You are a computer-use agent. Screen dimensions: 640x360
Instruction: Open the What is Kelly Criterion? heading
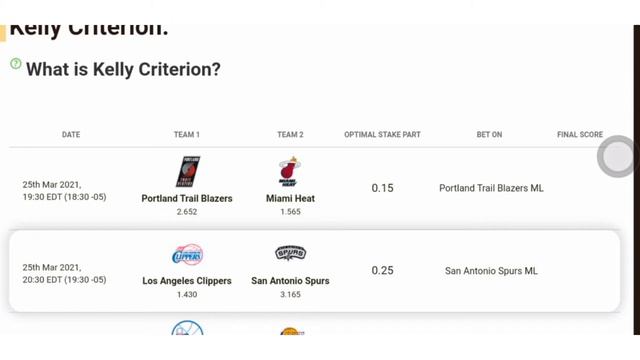pyautogui.click(x=123, y=69)
